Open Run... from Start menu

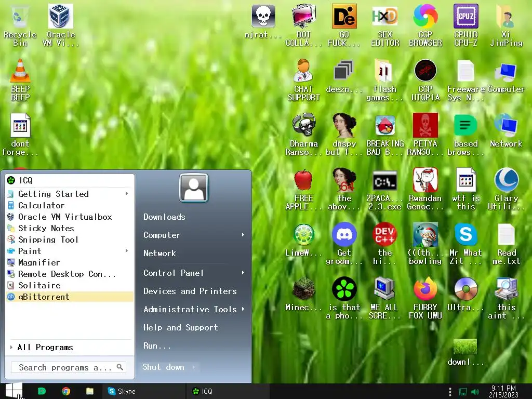click(x=157, y=345)
